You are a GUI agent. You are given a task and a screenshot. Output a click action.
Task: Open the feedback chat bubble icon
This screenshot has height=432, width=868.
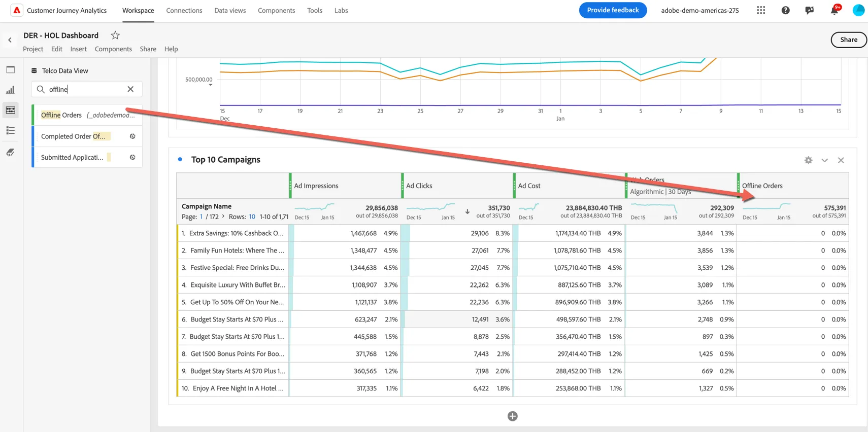[810, 10]
